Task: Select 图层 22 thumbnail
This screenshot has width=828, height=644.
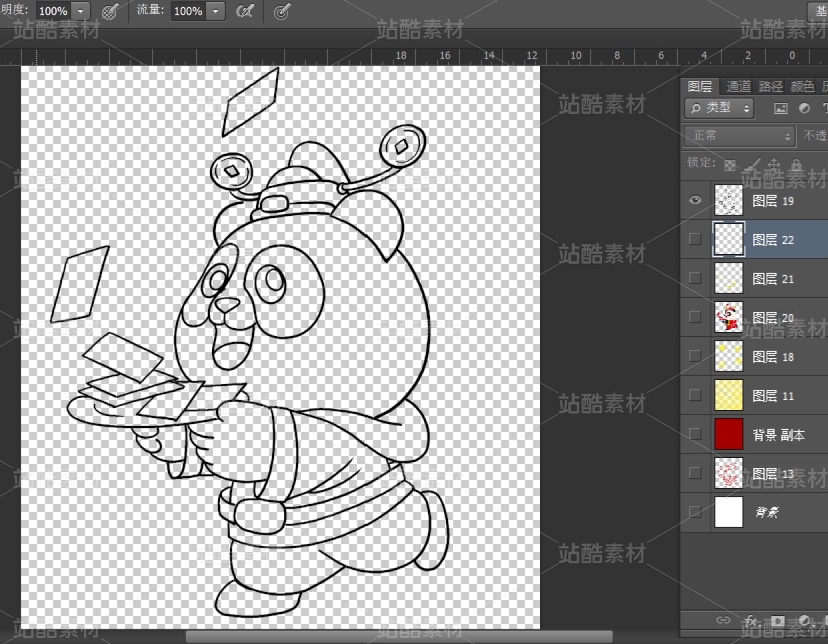Action: (729, 239)
